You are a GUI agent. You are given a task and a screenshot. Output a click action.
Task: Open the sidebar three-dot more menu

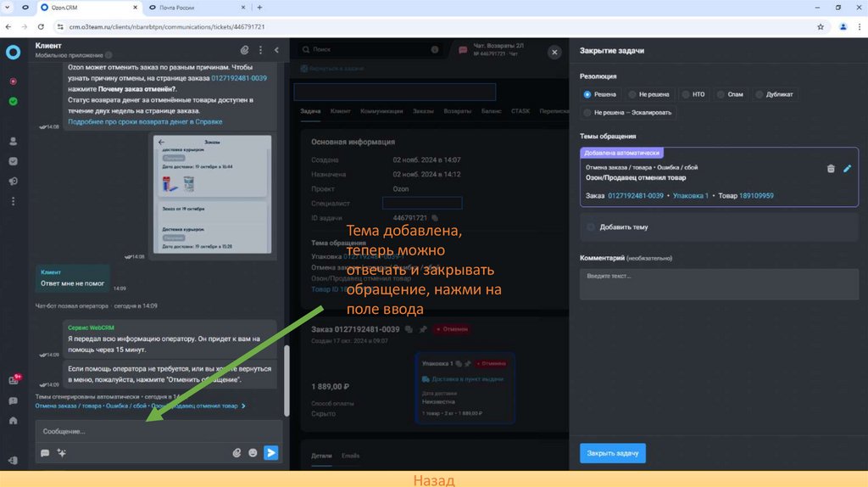14,201
